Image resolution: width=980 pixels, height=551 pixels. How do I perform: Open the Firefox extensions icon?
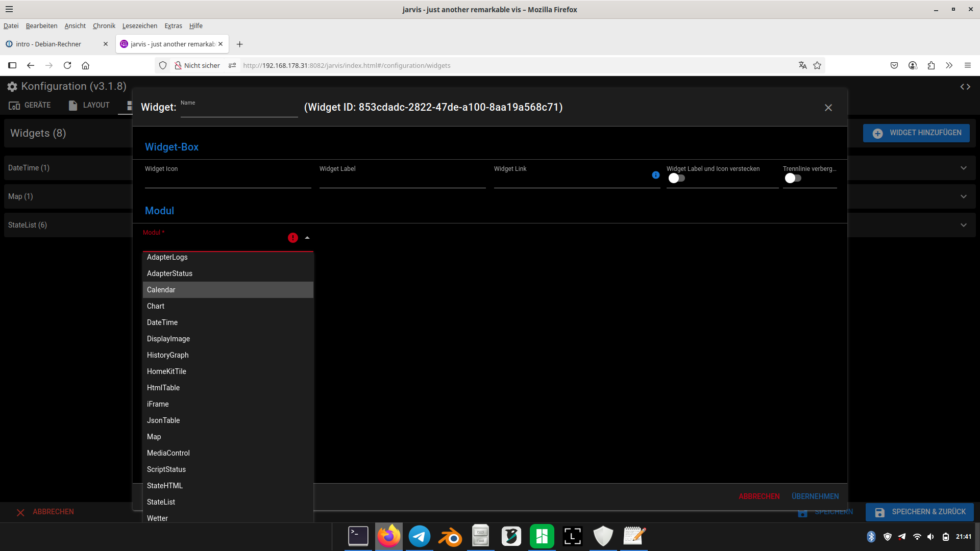click(x=931, y=65)
